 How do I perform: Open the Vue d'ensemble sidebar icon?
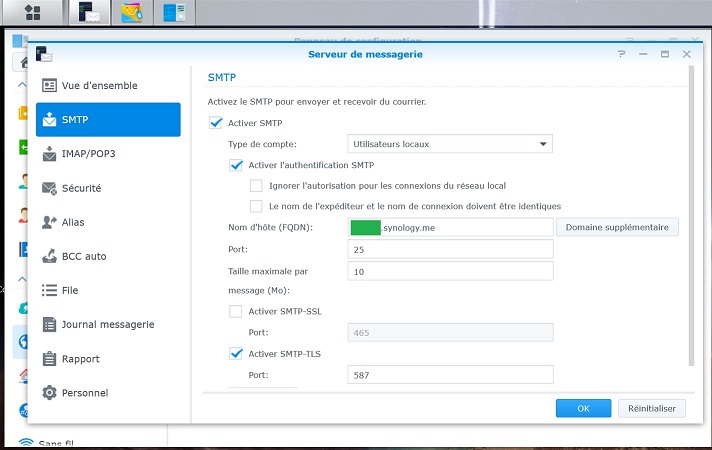(x=49, y=86)
